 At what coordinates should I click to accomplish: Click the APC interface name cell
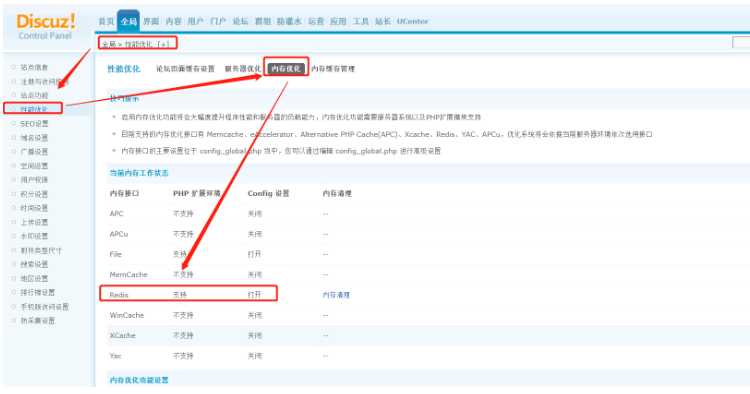click(117, 214)
